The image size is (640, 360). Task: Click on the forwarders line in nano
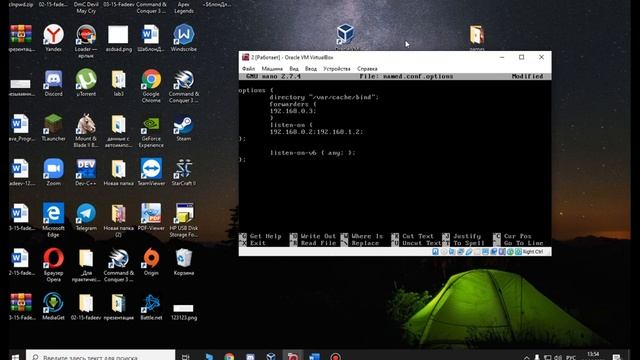coord(293,104)
